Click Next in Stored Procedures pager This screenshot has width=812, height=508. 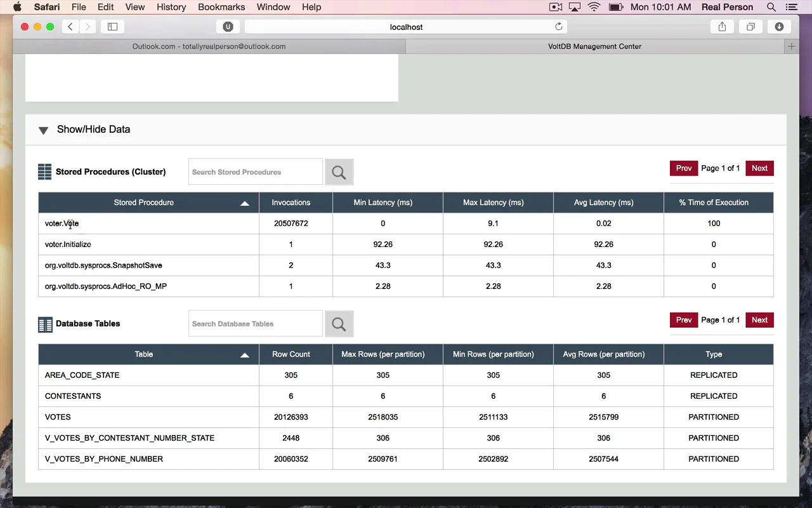(760, 168)
